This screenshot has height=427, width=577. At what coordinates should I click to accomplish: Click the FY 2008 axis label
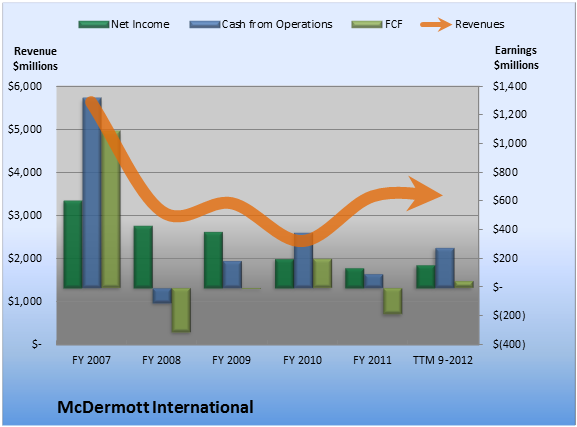coord(162,360)
